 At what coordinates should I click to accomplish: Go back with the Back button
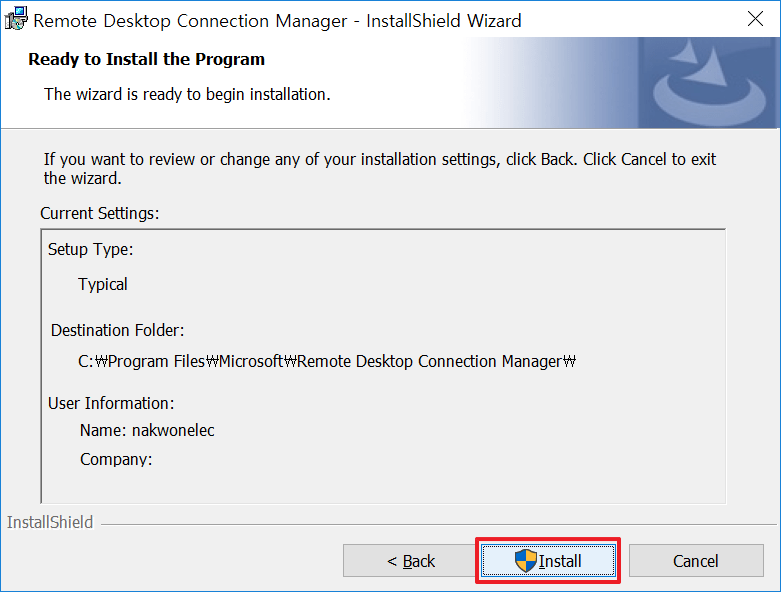(x=411, y=561)
